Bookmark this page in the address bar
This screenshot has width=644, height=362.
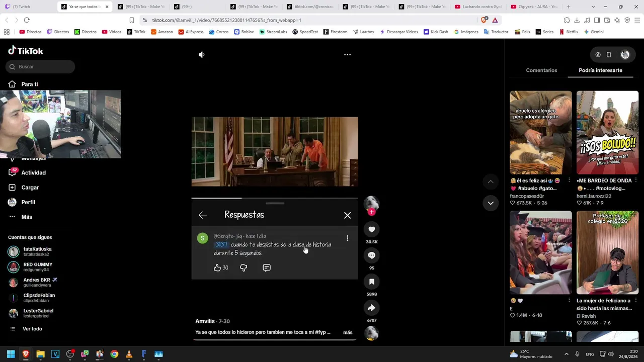[132, 20]
